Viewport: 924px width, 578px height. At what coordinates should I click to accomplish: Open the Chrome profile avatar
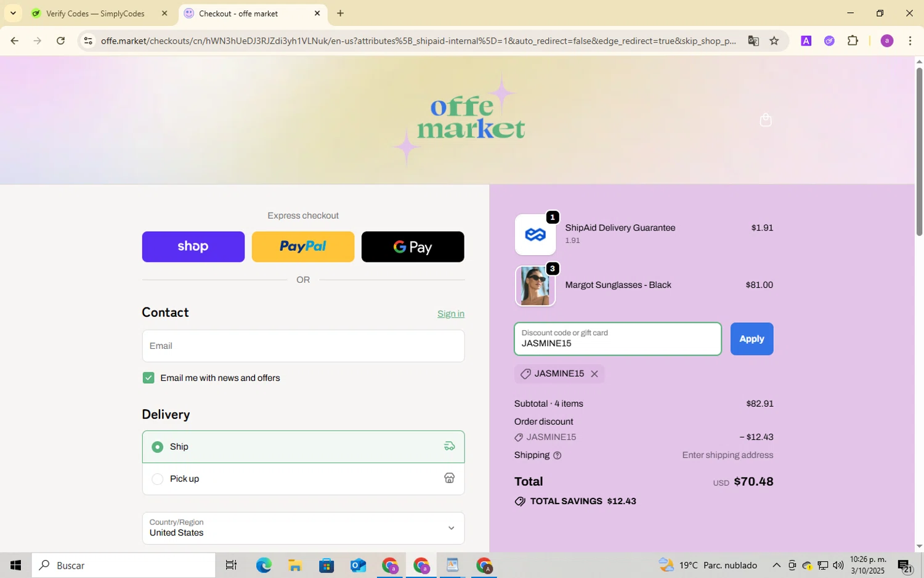(887, 41)
